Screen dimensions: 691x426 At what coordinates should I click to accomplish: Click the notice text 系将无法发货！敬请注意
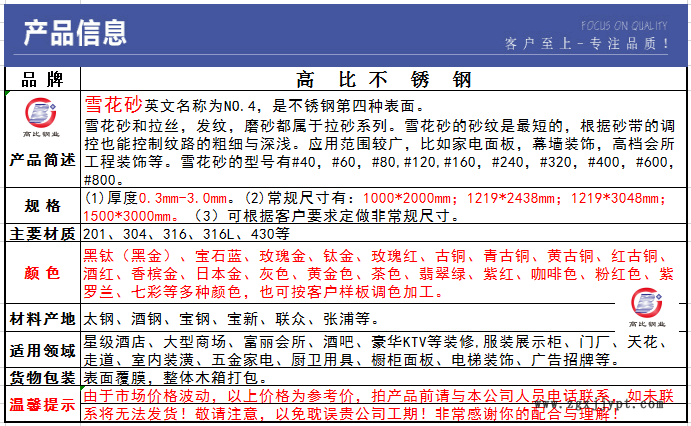[170, 414]
